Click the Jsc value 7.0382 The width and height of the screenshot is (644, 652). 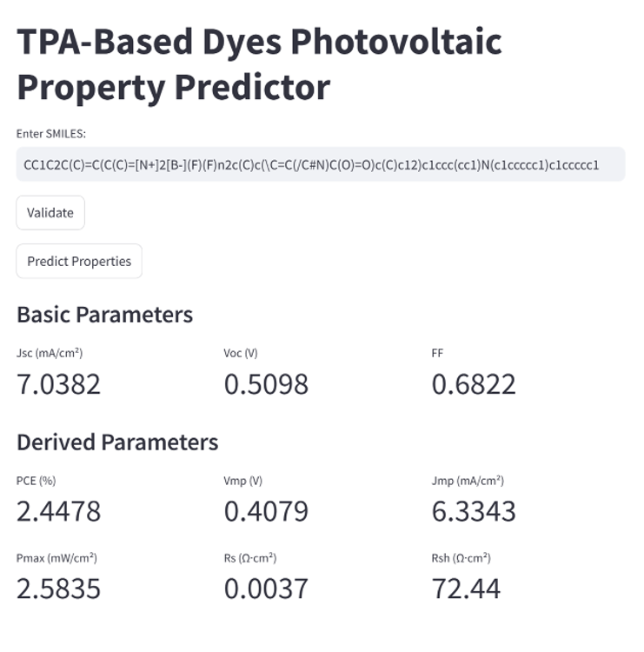[x=58, y=383]
